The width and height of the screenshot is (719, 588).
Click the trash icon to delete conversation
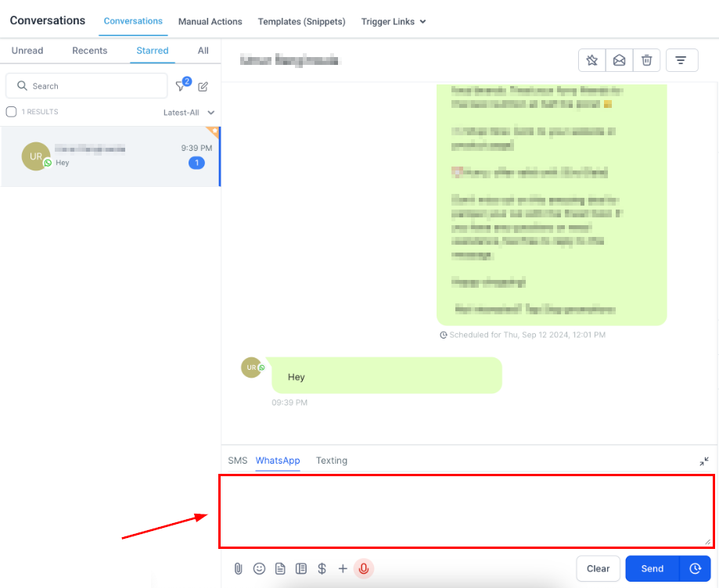pyautogui.click(x=646, y=60)
